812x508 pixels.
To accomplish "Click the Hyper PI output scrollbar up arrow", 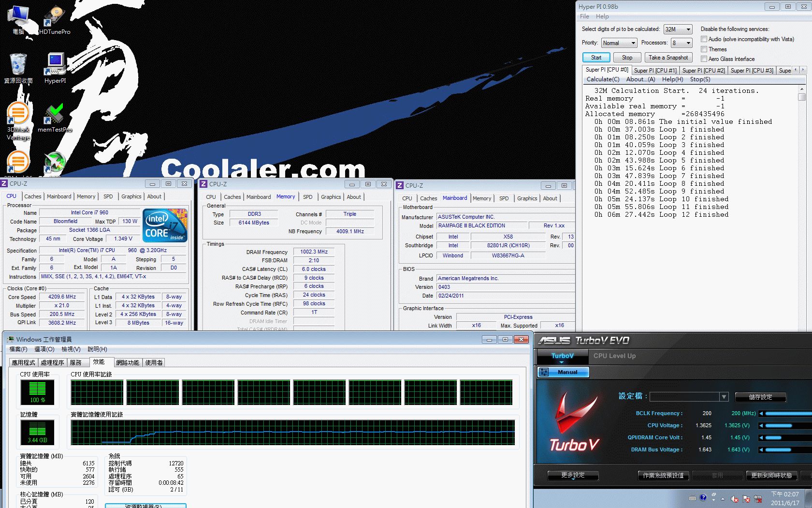I will pos(802,90).
